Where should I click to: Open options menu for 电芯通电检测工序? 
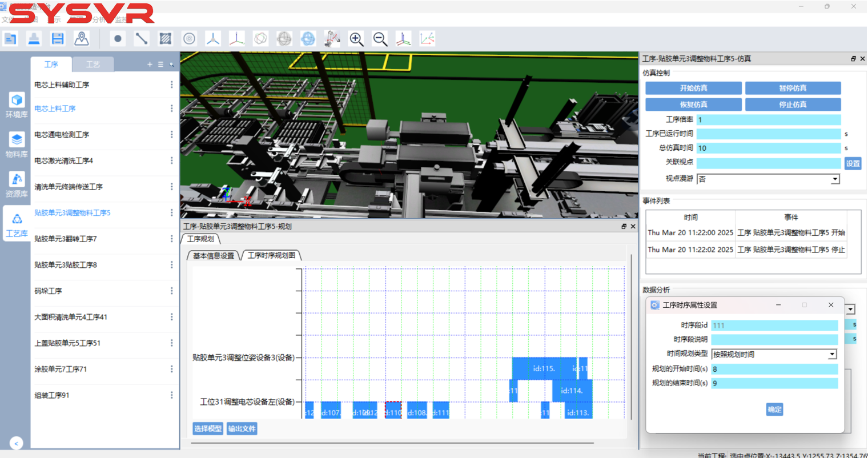(x=171, y=134)
